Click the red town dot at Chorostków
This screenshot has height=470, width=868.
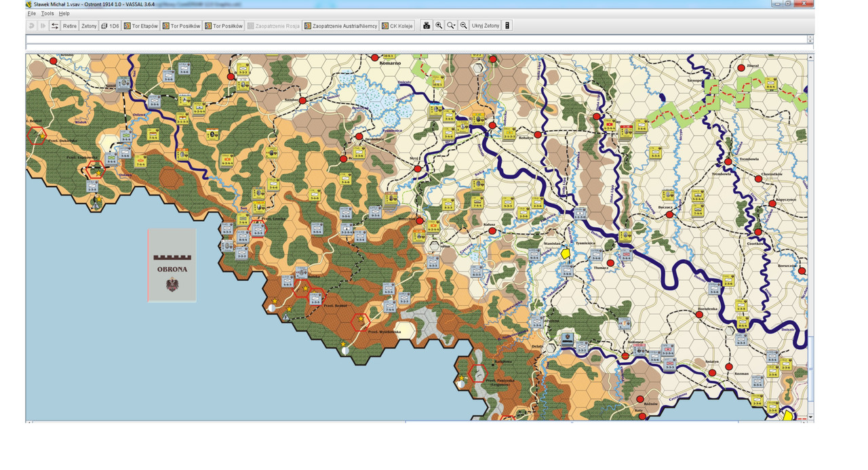758,179
